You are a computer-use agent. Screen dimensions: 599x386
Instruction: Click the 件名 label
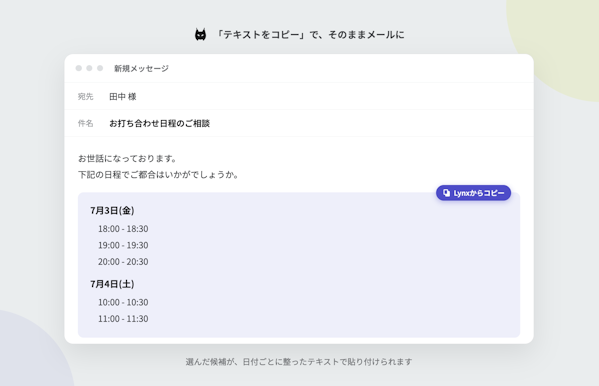pos(86,123)
